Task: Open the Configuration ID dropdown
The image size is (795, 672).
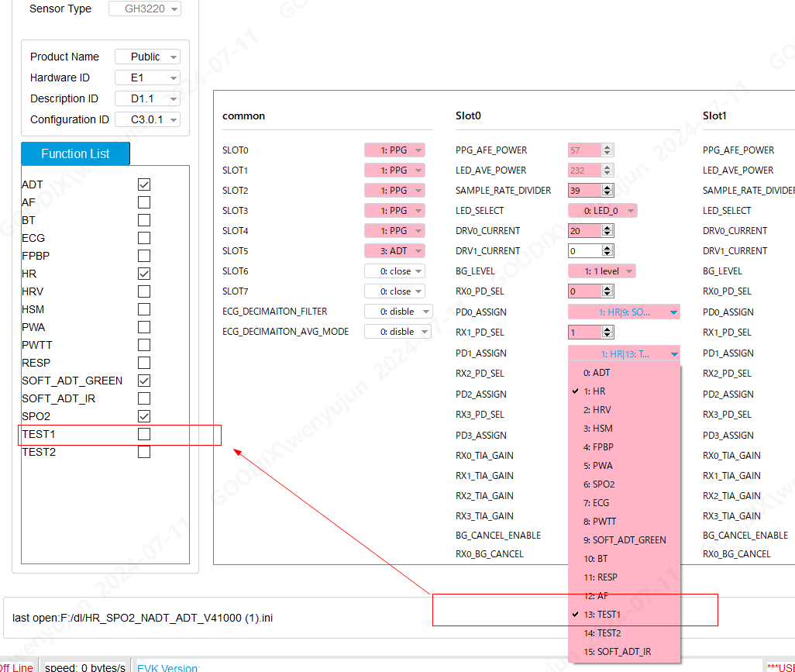Action: click(147, 119)
